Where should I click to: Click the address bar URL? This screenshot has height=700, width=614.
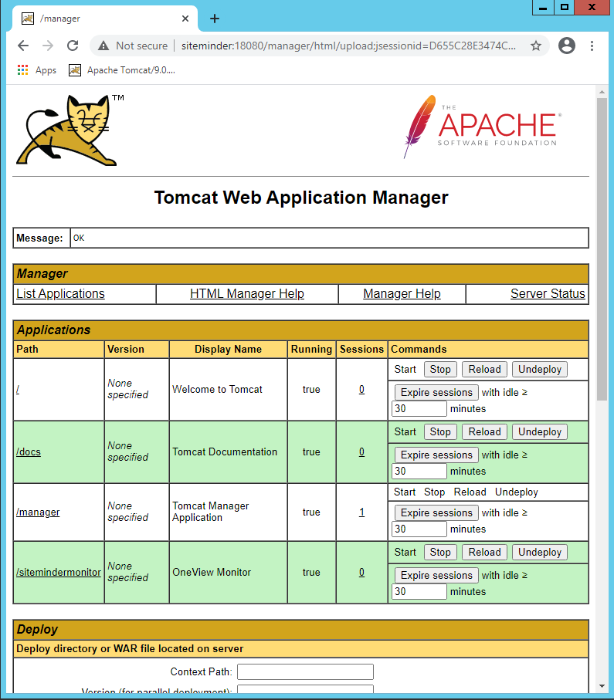(348, 46)
